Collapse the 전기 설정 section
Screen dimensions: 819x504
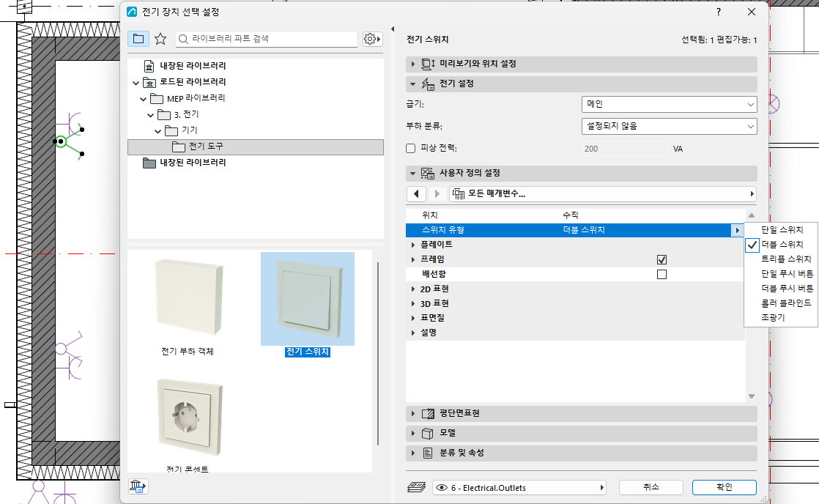coord(582,84)
